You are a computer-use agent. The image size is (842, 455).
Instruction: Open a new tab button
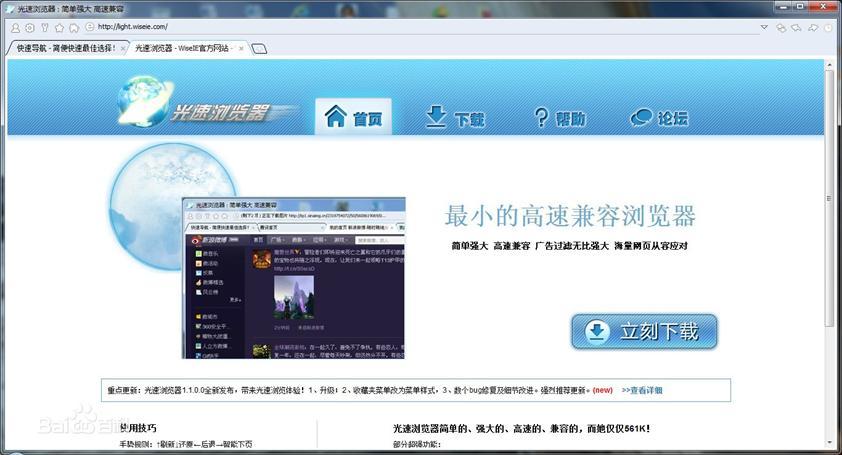[259, 49]
